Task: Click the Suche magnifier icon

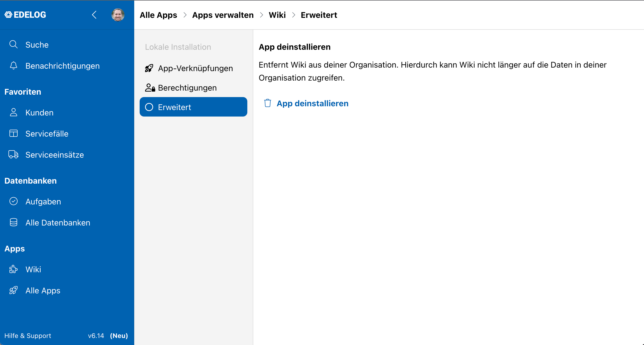Action: click(13, 44)
